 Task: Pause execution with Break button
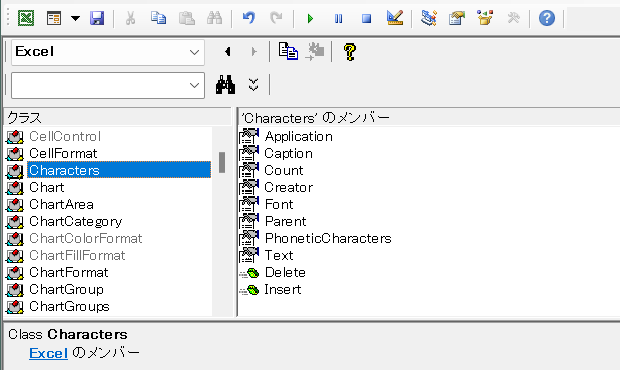(x=338, y=19)
